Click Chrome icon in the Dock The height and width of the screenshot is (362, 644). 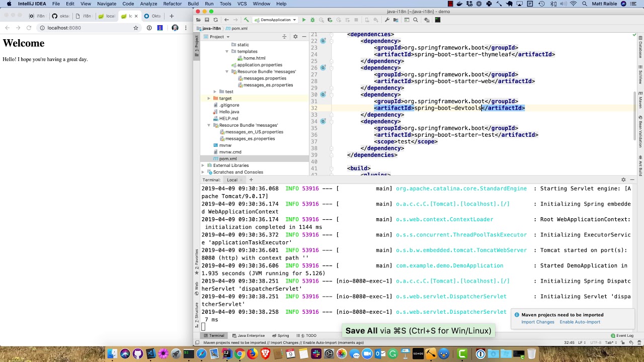pos(239,354)
